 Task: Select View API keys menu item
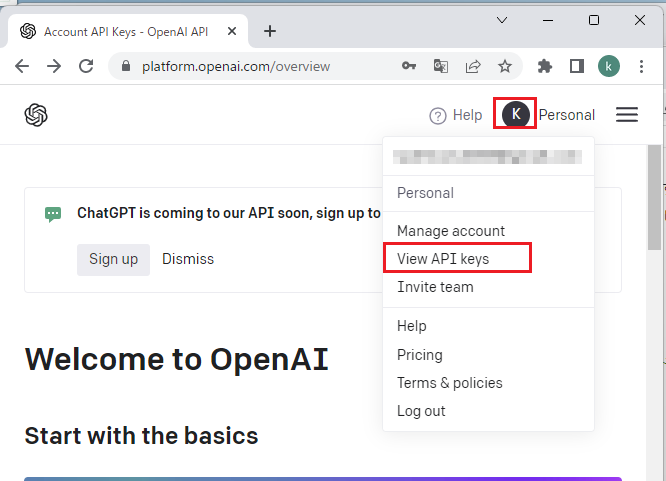coord(443,259)
